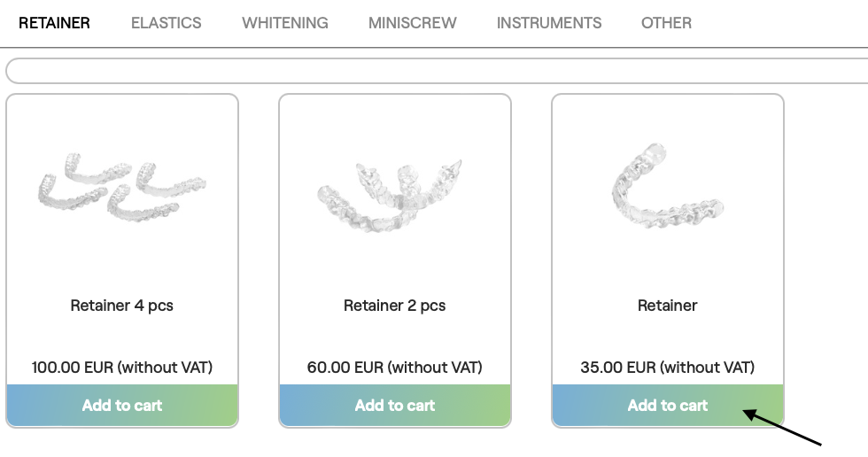The width and height of the screenshot is (868, 457).
Task: Add Retainer 2 pcs to cart
Action: [x=395, y=406]
